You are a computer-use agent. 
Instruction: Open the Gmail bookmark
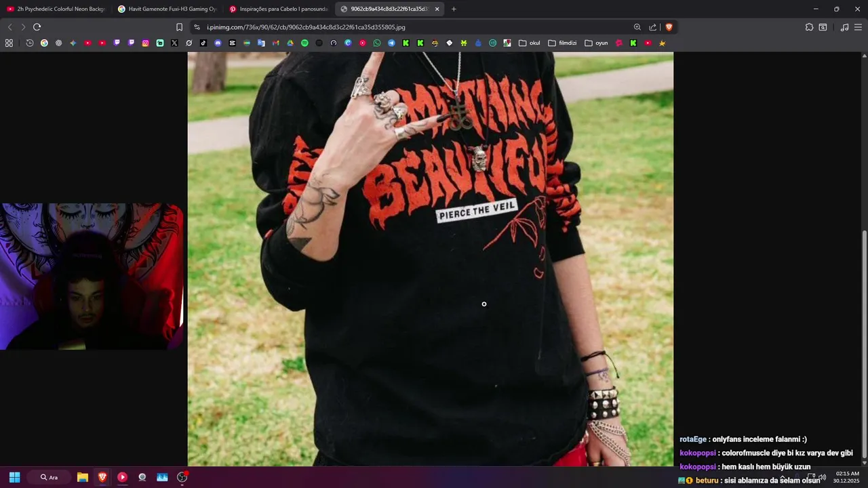(275, 43)
